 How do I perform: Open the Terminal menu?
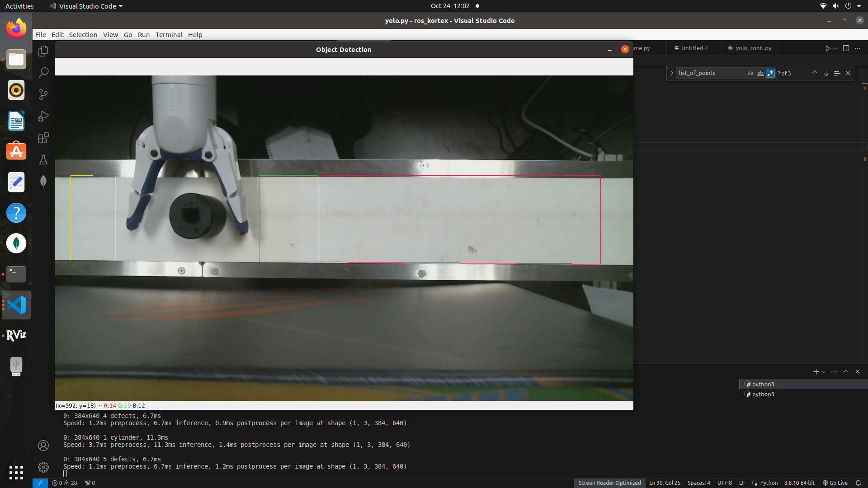(x=169, y=35)
